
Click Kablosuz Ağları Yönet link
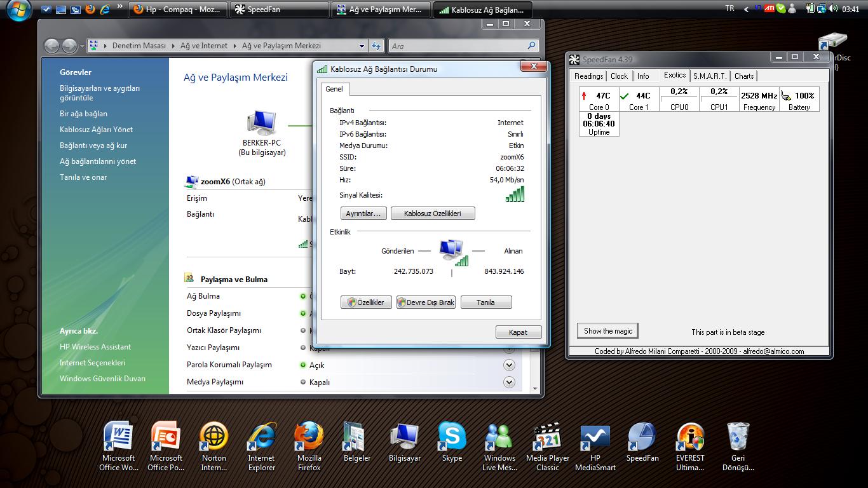click(x=96, y=130)
